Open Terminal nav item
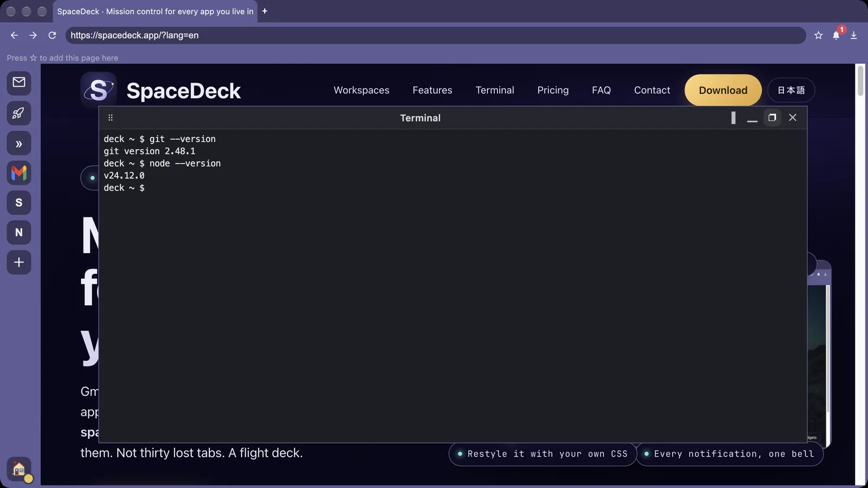Image resolution: width=868 pixels, height=488 pixels. [495, 90]
